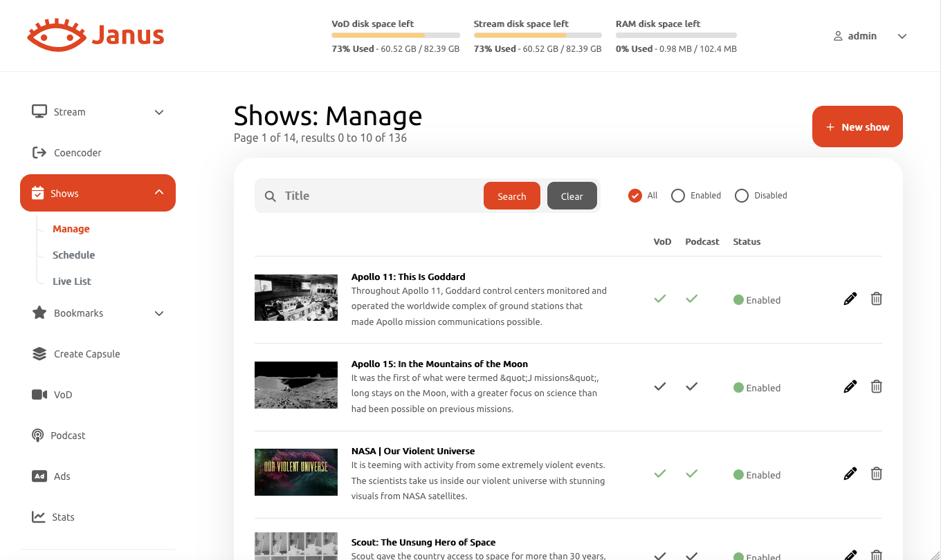Click VoD checkmark for Apollo 11 show
941x560 pixels.
tap(660, 299)
